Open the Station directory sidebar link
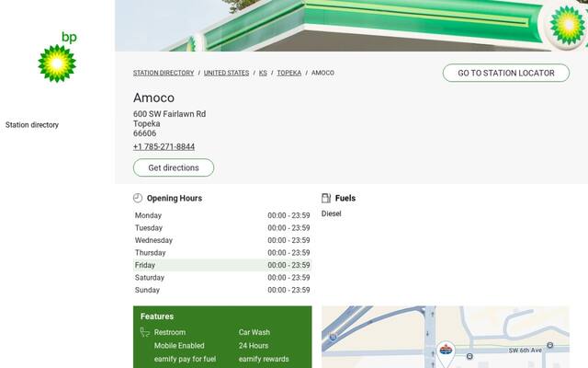This screenshot has width=588, height=368. (32, 125)
